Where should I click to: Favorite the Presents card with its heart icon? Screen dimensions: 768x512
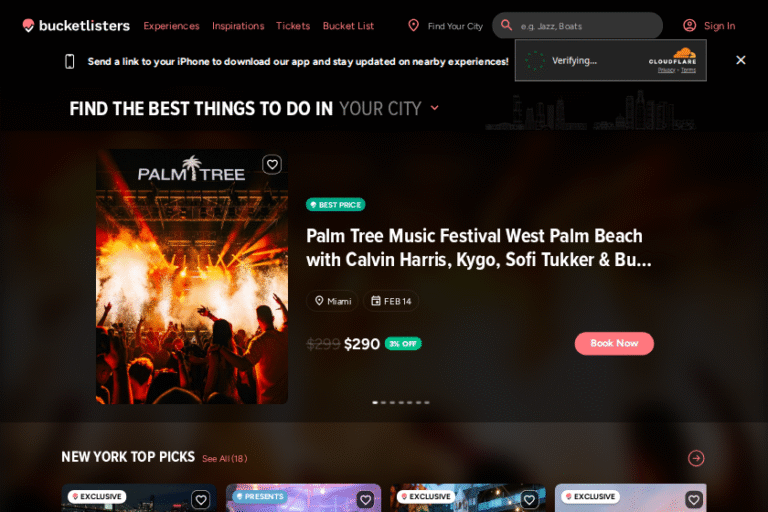pyautogui.click(x=365, y=500)
